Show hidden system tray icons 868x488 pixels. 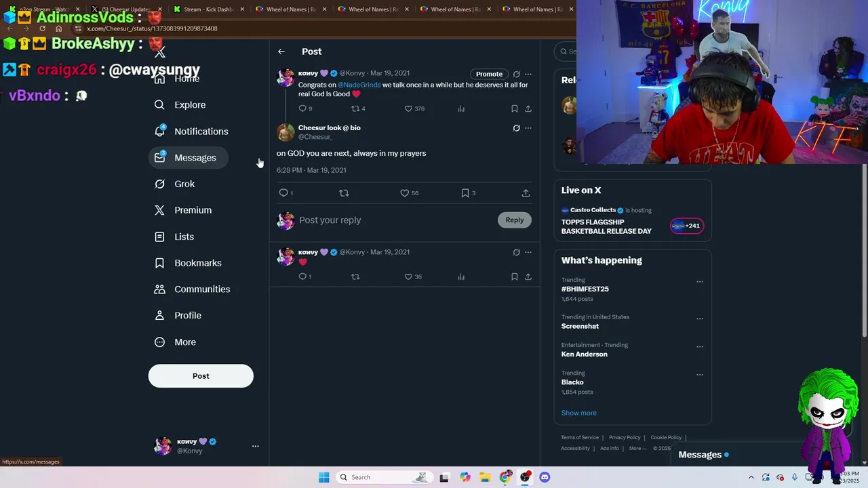(x=751, y=478)
